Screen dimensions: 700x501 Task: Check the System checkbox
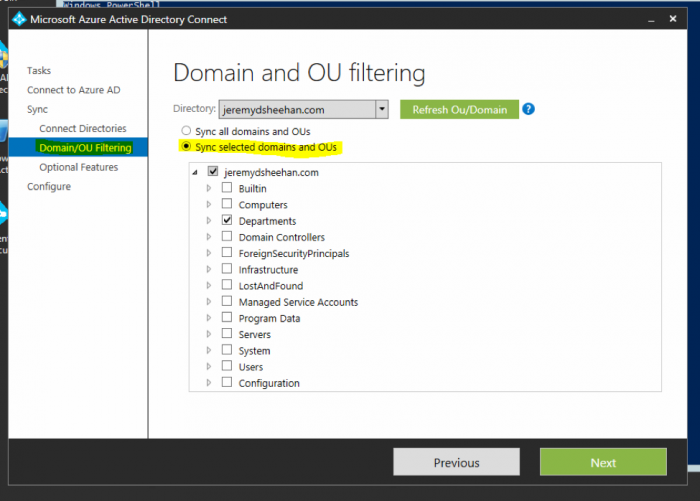coord(227,350)
